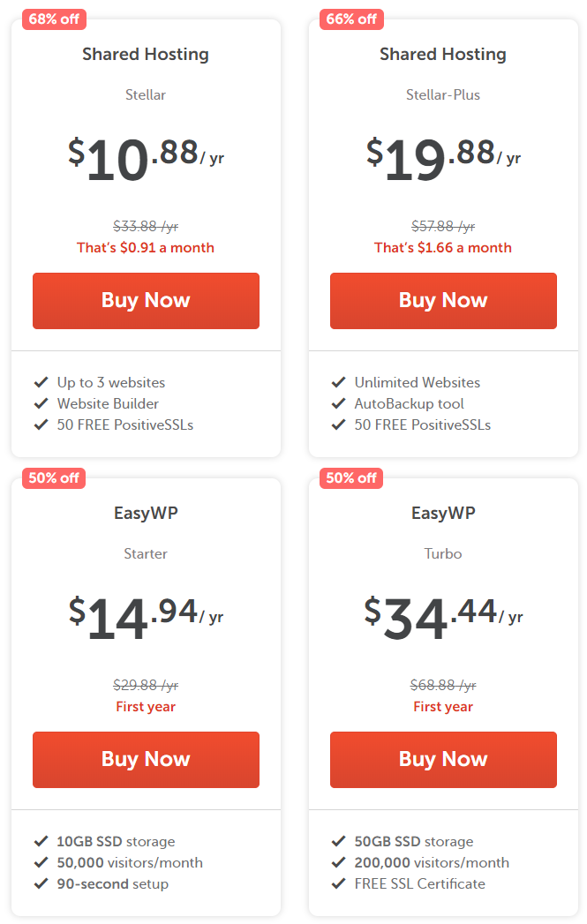The height and width of the screenshot is (924, 587).
Task: Click checkmark beside 50GB SSD storage
Action: pyautogui.click(x=338, y=842)
